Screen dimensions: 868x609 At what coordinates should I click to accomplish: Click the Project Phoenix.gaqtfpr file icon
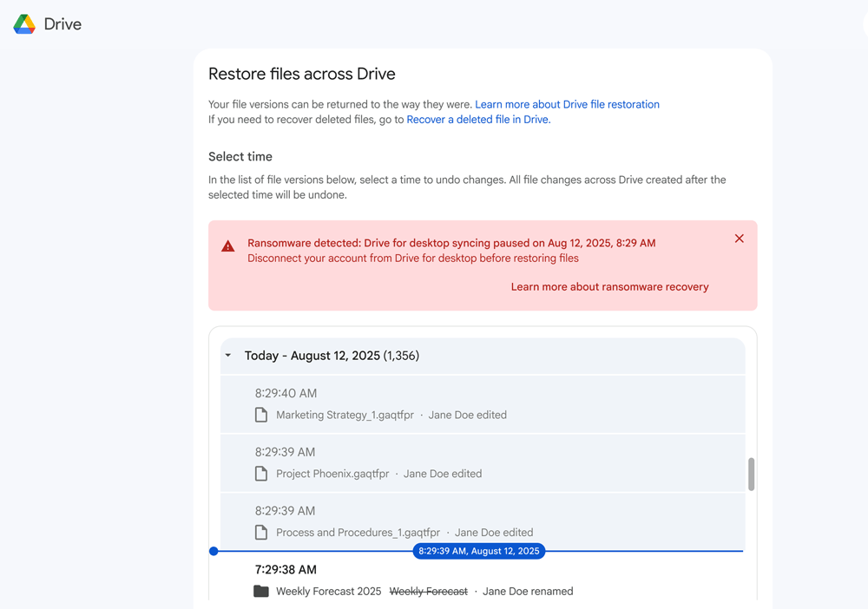click(261, 474)
